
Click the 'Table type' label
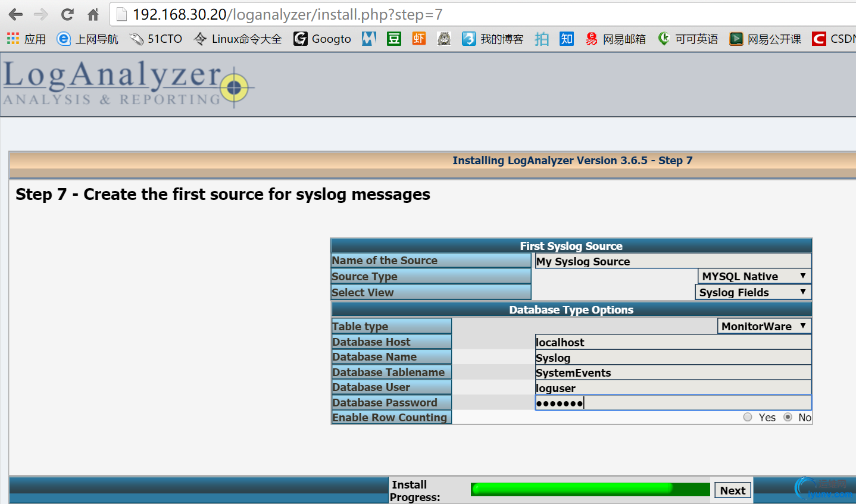[x=360, y=326]
